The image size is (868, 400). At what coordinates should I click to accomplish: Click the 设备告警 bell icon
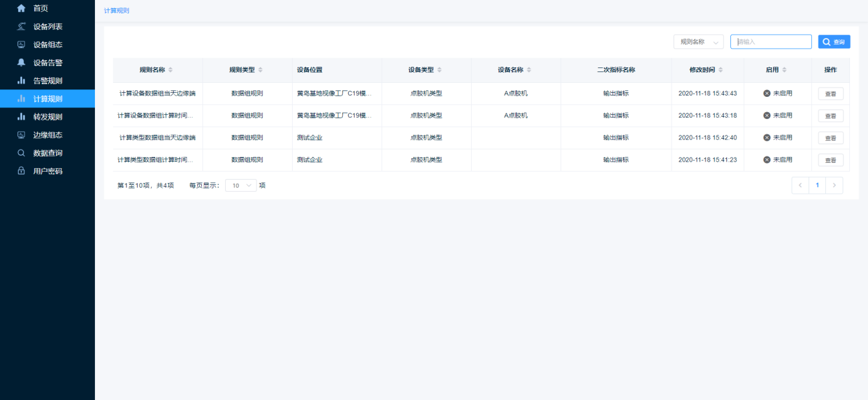tap(21, 63)
